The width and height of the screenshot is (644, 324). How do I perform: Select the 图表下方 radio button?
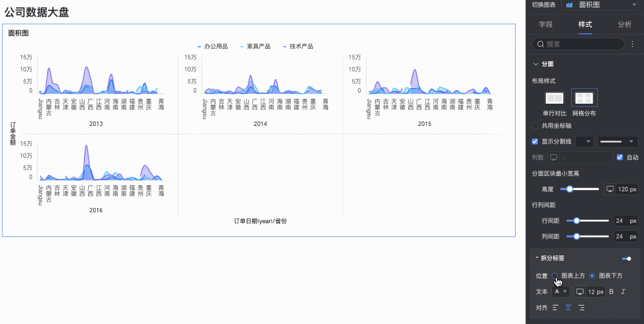tap(592, 275)
